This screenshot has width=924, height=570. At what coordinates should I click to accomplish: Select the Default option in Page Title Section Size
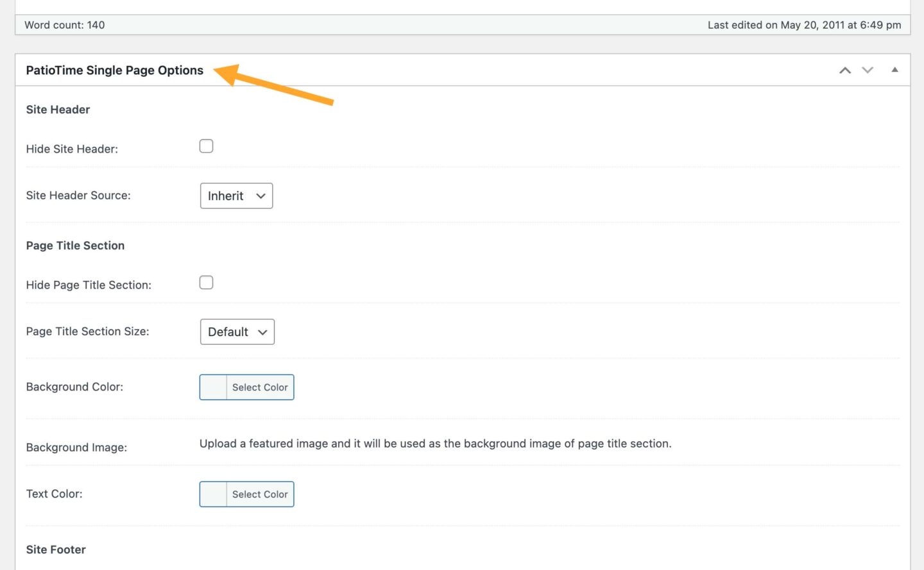click(237, 331)
